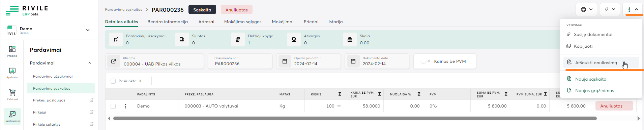Click the sum icon in Kiekis column
Screen dimensions: 644x130
pos(340,94)
